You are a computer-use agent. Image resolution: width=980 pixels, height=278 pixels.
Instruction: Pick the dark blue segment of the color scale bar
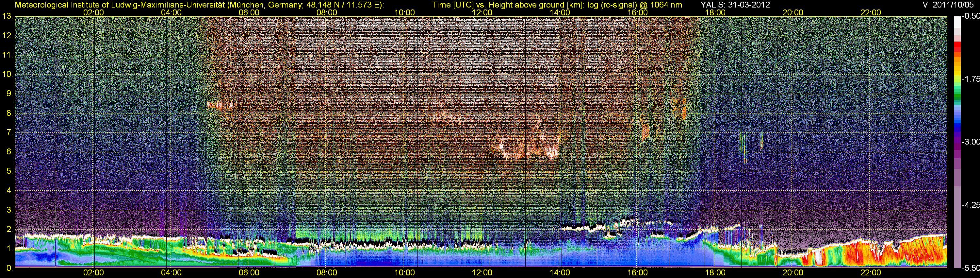click(x=957, y=130)
